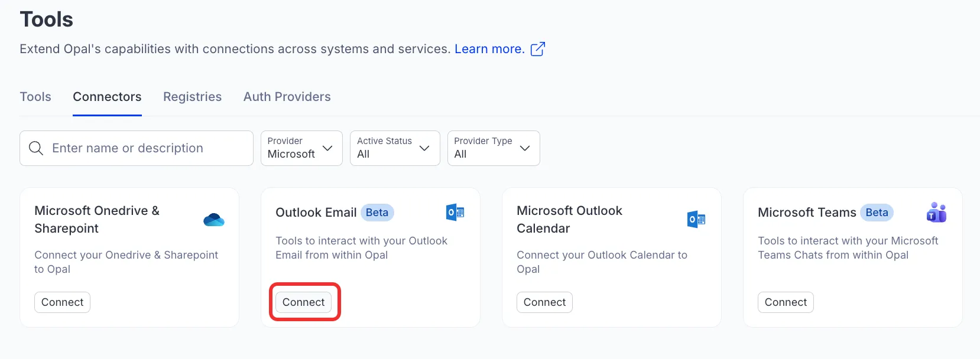
Task: Click the Microsoft Teams Chats description text
Action: coord(848,248)
